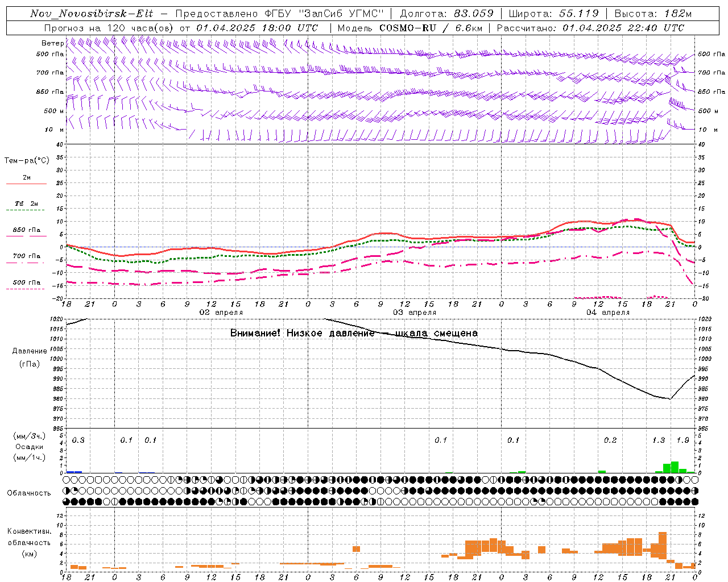Click the tallest orange convective cloud bar
Image resolution: width=728 pixels, height=582 pixels.
(663, 546)
